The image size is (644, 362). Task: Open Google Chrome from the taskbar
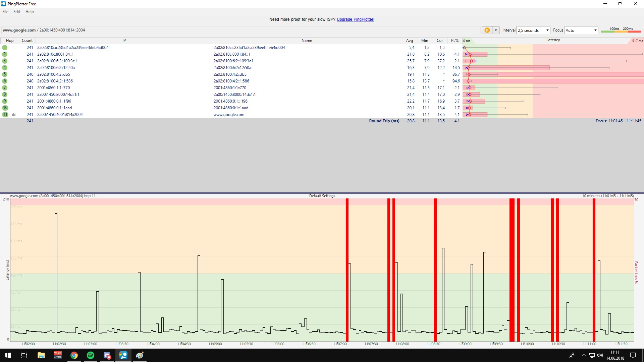coord(74,355)
